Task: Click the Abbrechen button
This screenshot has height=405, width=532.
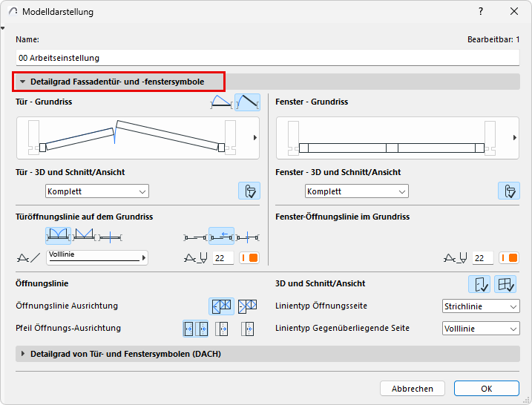Action: tap(412, 389)
